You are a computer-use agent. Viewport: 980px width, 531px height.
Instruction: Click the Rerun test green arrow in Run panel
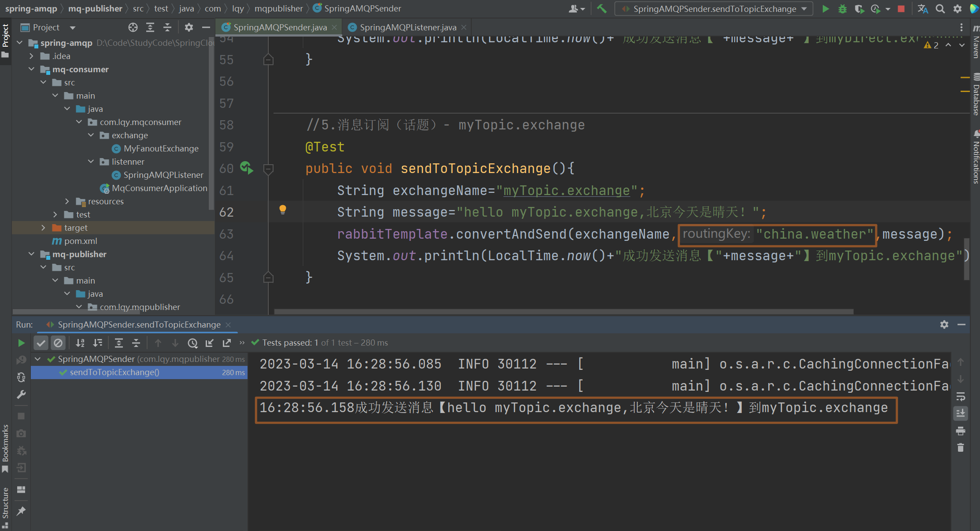point(21,343)
